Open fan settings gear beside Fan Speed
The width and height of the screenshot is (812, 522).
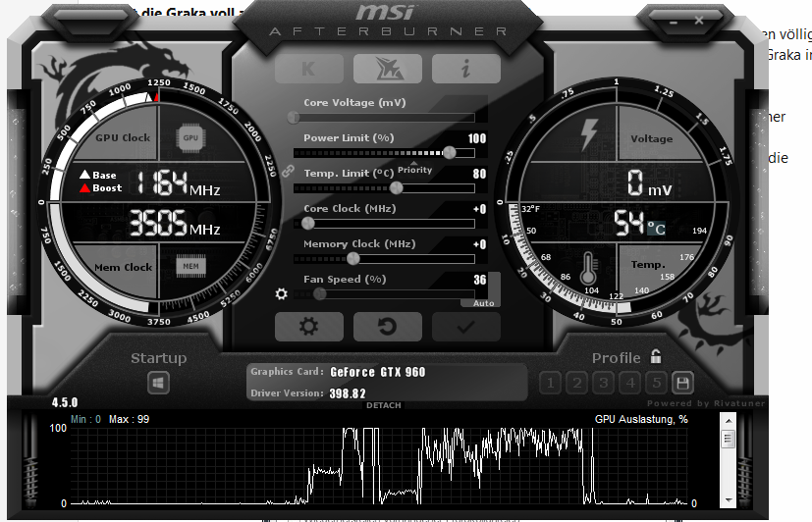coord(281,293)
